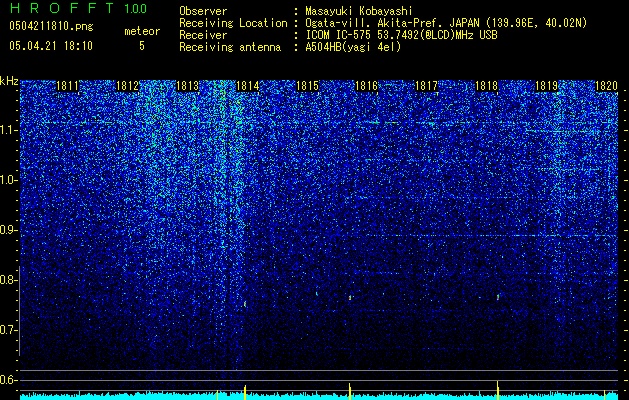Click the small echo dot at 1815
Image resolution: width=629 pixels, height=400 pixels.
click(317, 293)
